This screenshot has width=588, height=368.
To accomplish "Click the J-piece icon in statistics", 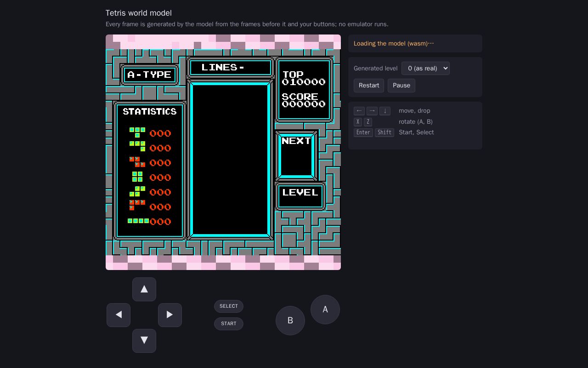I will pyautogui.click(x=137, y=146).
